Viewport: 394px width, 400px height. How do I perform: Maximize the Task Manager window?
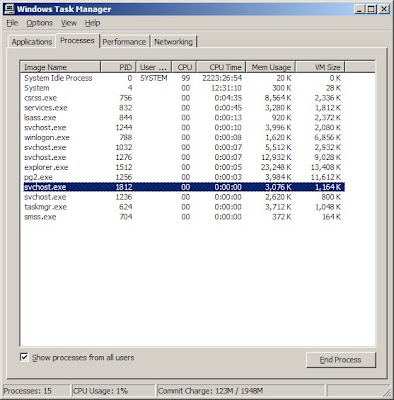[x=371, y=9]
